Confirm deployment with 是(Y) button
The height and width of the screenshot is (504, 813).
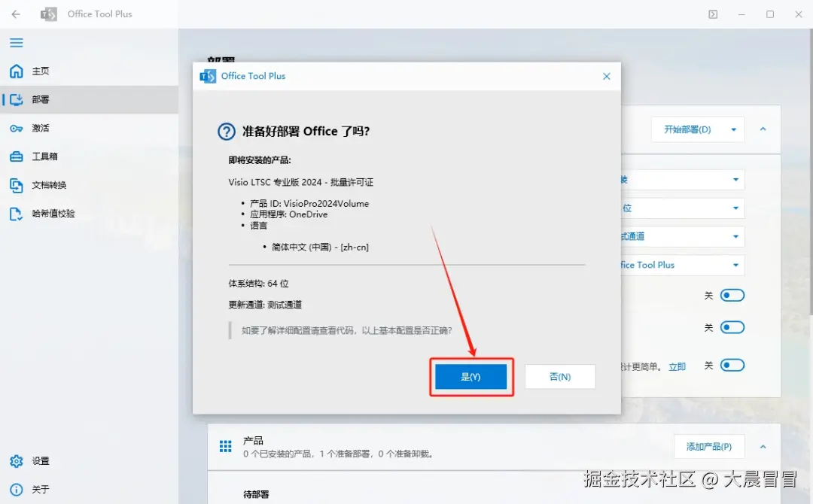[470, 377]
